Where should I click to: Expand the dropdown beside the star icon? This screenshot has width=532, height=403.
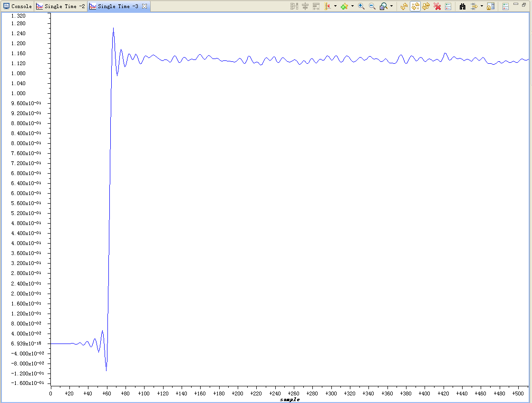(352, 6)
